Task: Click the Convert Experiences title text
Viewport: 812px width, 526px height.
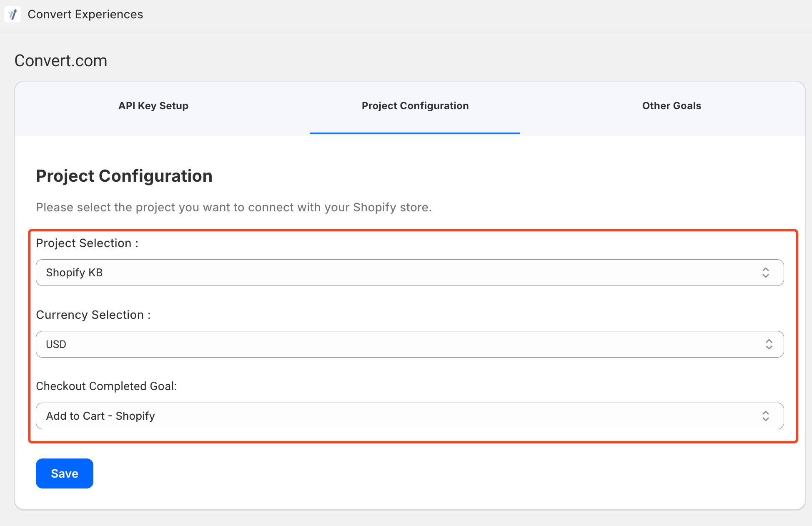Action: tap(85, 15)
